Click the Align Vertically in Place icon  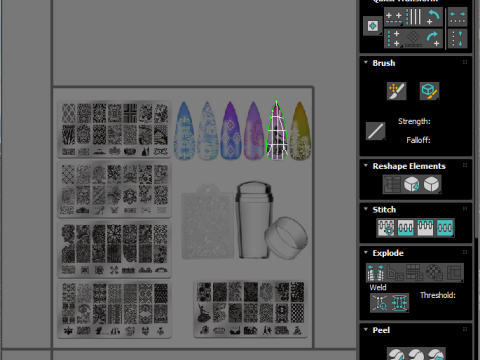414,17
